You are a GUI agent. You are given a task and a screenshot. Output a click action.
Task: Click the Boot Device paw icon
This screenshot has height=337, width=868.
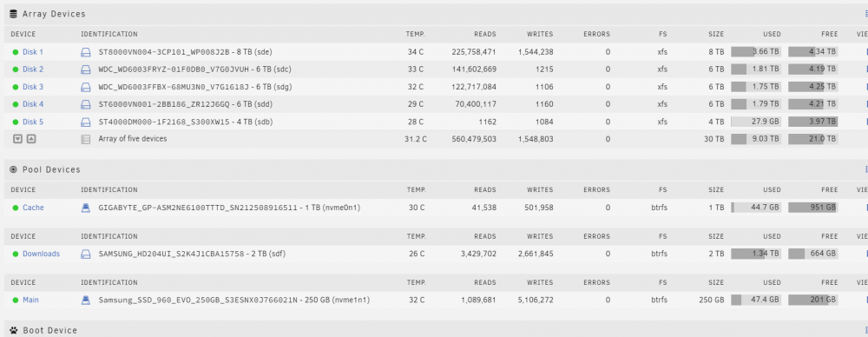[14, 330]
